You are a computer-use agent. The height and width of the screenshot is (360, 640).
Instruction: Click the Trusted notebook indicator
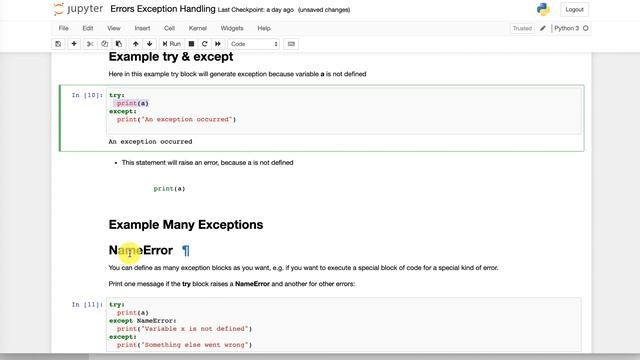click(522, 28)
